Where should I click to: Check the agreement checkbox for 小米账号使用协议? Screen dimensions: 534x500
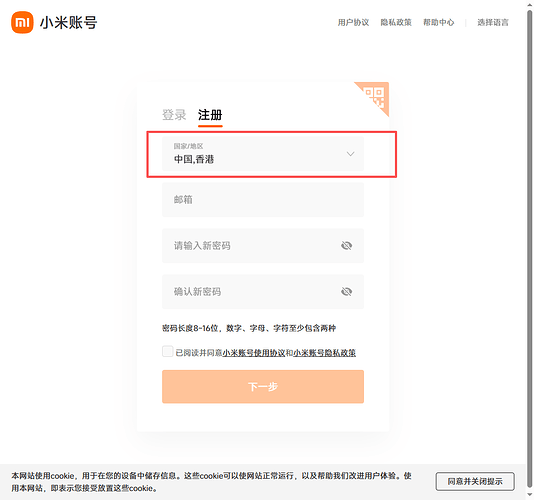tap(167, 351)
